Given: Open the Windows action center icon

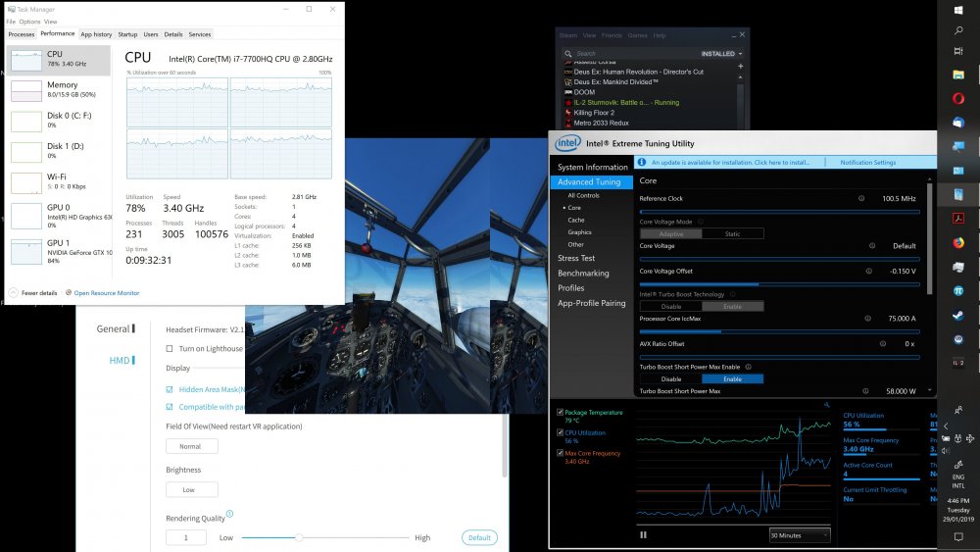Looking at the screenshot, I should tap(958, 536).
